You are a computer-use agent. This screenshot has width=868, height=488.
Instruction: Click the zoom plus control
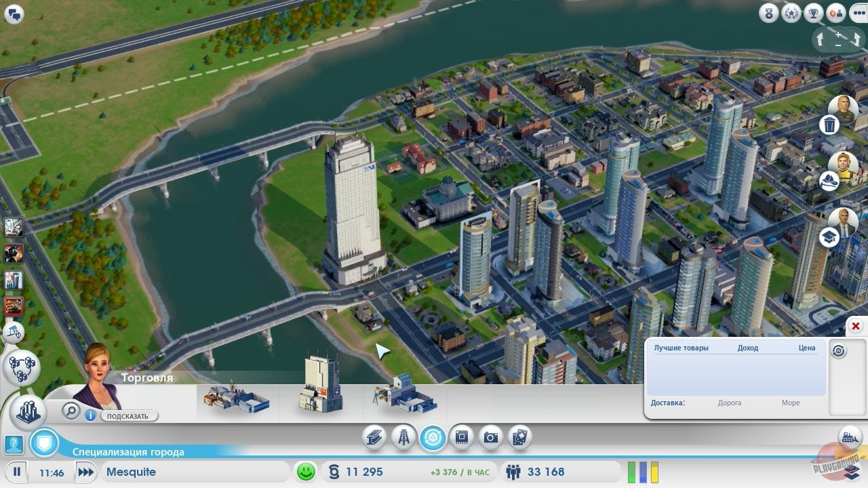839,34
